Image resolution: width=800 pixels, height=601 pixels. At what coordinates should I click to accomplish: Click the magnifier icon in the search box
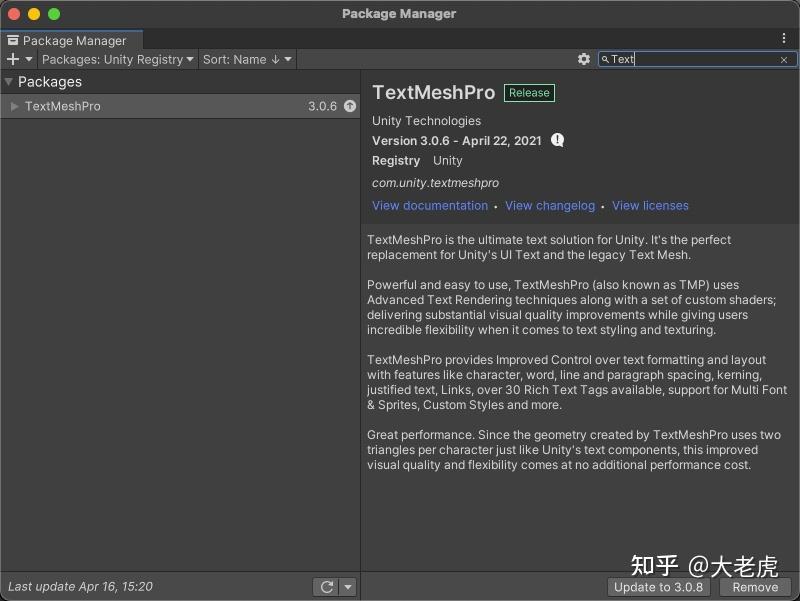(x=604, y=59)
